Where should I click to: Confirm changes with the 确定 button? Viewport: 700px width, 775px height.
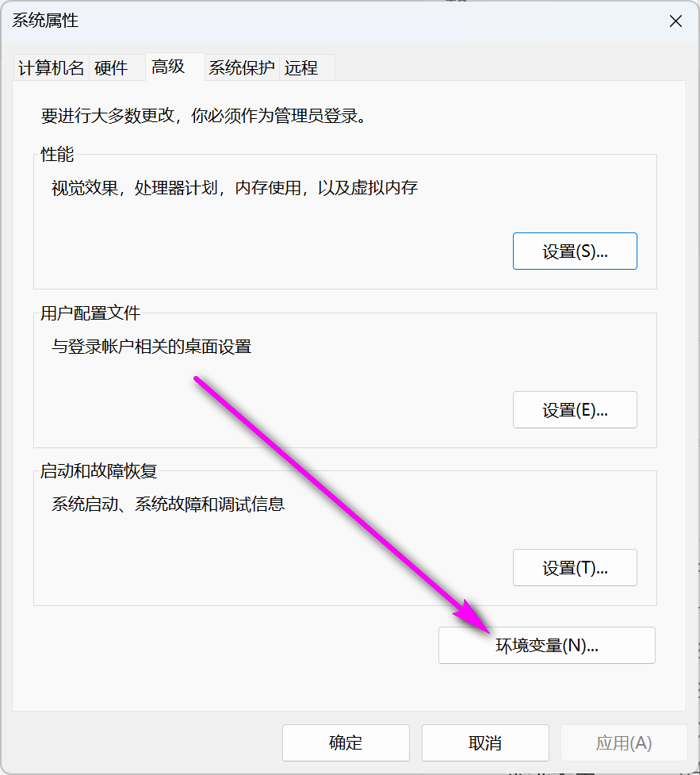pos(345,742)
